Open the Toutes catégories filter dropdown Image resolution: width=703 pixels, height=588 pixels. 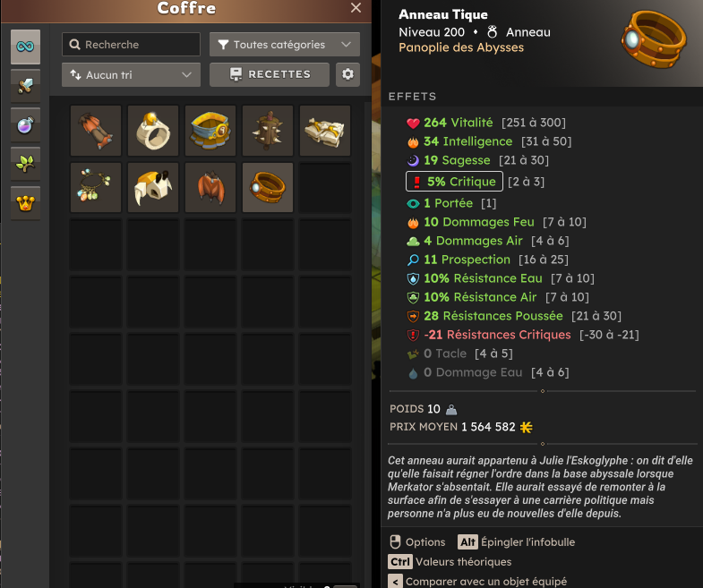click(x=285, y=45)
